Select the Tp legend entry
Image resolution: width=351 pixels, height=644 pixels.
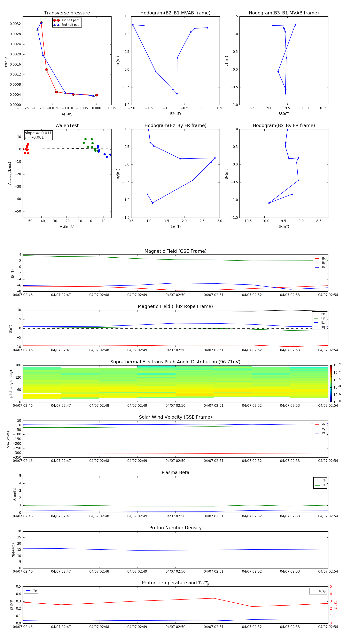31,591
